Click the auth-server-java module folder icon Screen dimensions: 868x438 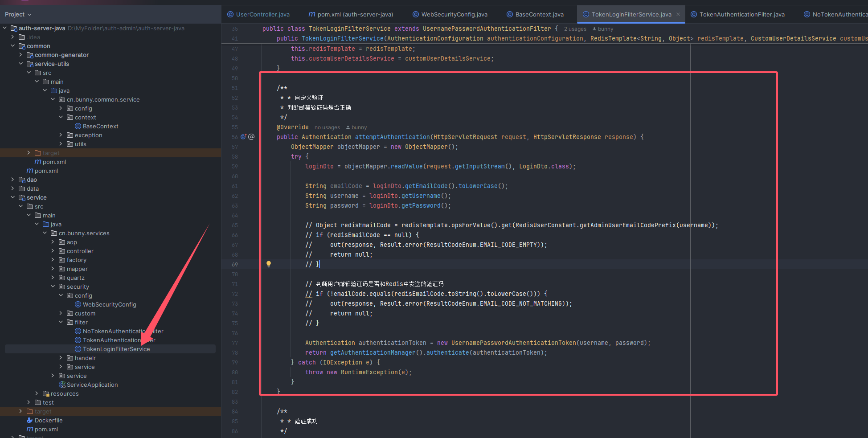pos(14,28)
